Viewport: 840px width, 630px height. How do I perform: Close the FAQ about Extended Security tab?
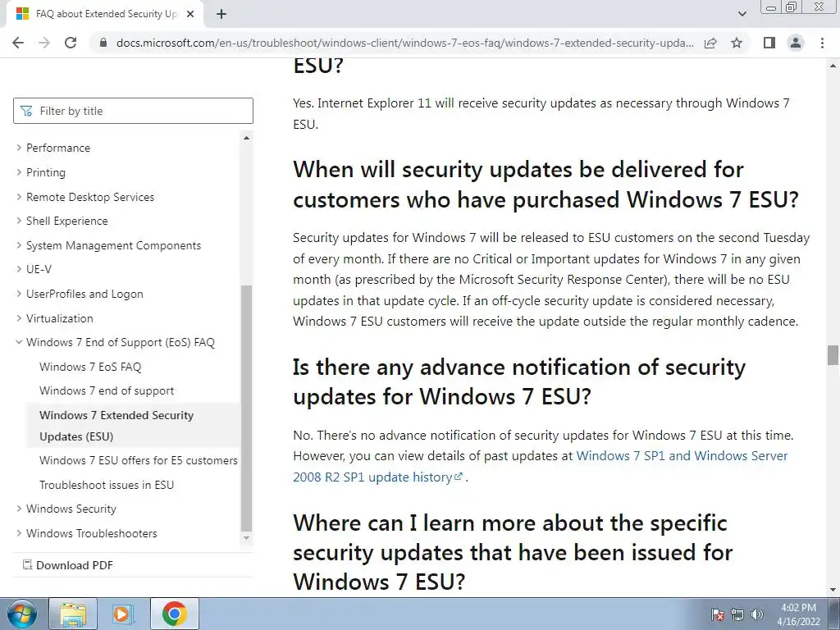(x=190, y=14)
